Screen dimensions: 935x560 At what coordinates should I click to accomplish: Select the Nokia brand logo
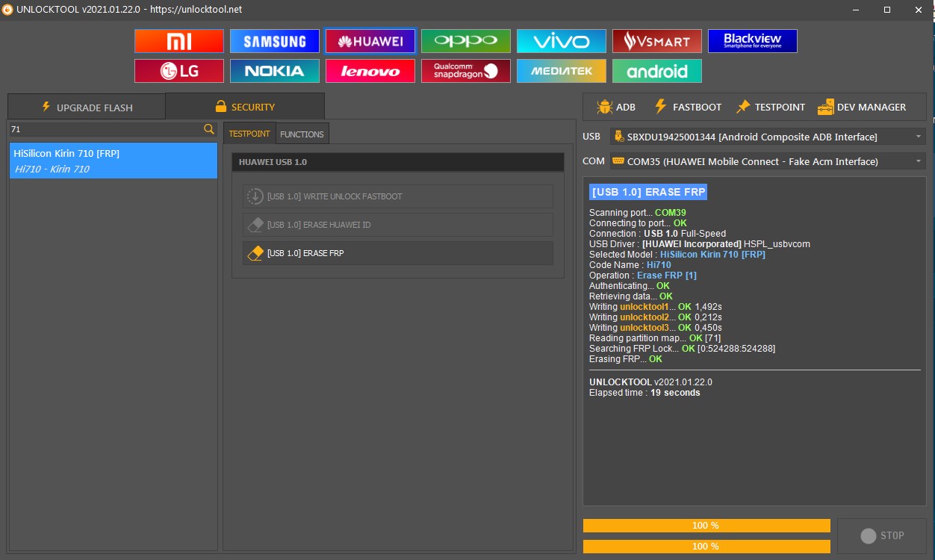pyautogui.click(x=275, y=71)
